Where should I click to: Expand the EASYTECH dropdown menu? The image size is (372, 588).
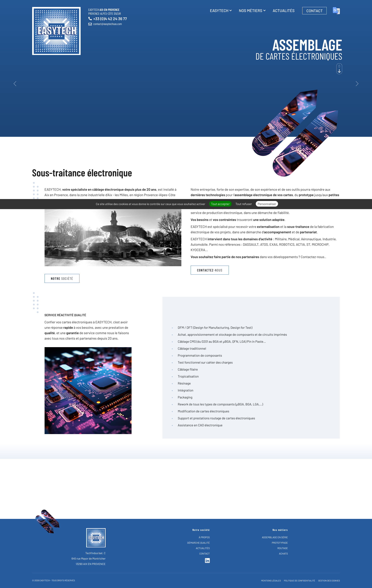point(221,11)
